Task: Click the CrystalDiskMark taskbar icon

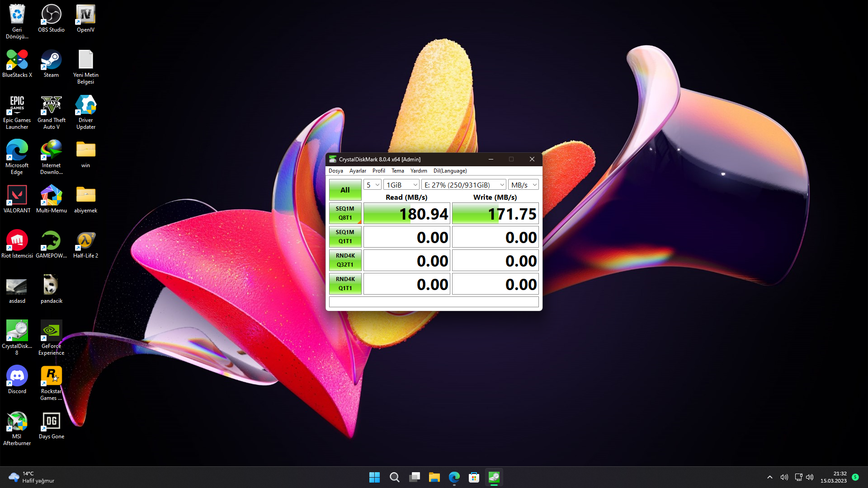Action: [494, 477]
